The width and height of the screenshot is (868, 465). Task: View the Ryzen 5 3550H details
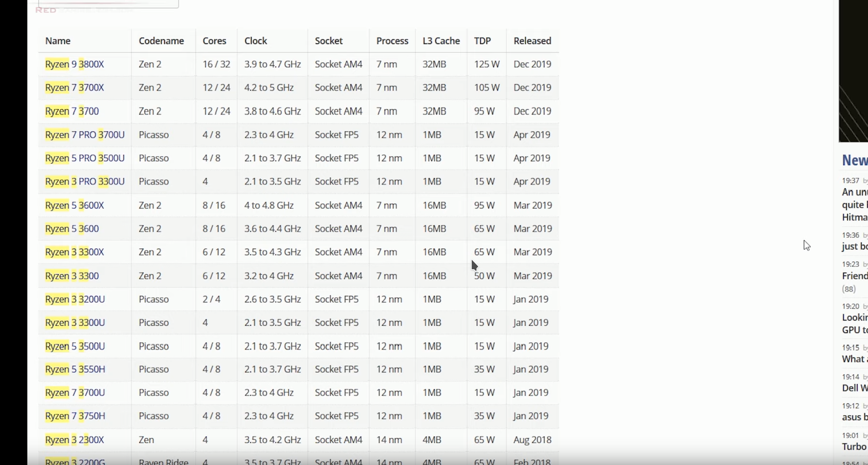coord(75,369)
